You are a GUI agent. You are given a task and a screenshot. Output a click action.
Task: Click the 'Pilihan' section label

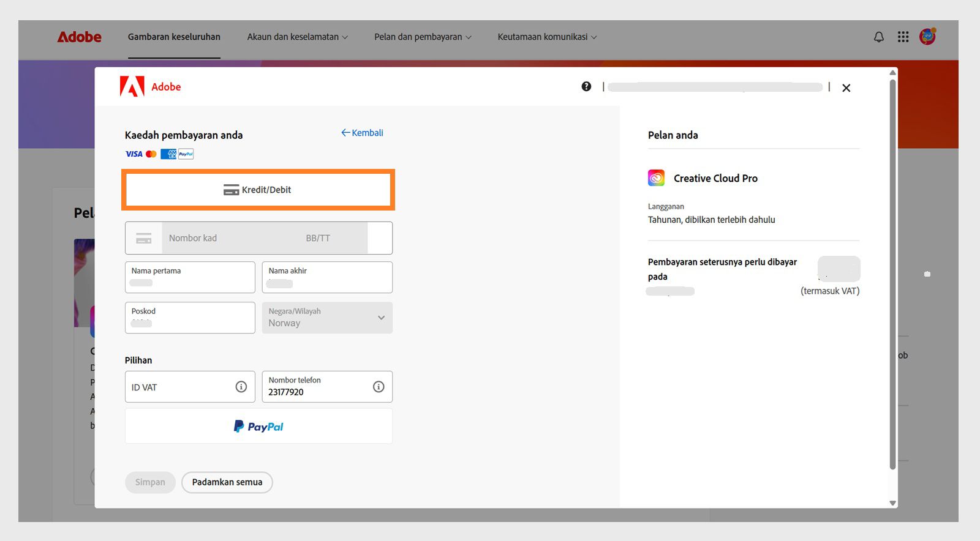click(x=138, y=360)
